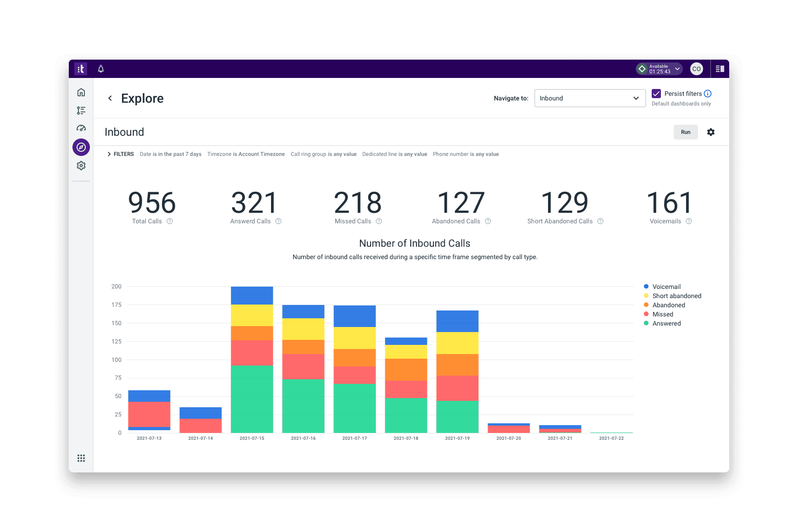Click the Short abandoned yellow legend swatch
This screenshot has width=798, height=532.
click(x=646, y=296)
